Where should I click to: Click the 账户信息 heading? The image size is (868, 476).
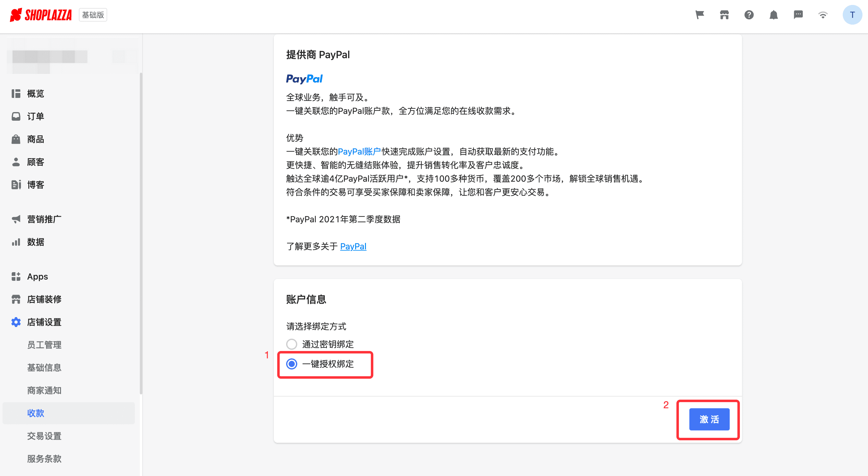coord(306,299)
